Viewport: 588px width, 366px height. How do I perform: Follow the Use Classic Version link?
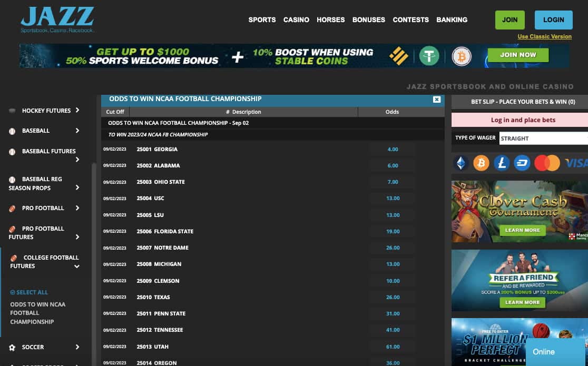click(x=544, y=36)
